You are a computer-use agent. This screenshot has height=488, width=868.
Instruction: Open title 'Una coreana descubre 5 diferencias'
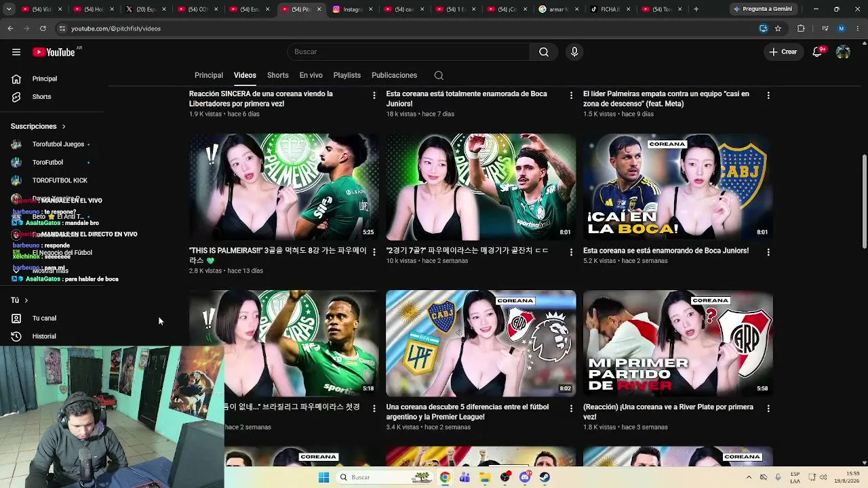click(x=467, y=412)
